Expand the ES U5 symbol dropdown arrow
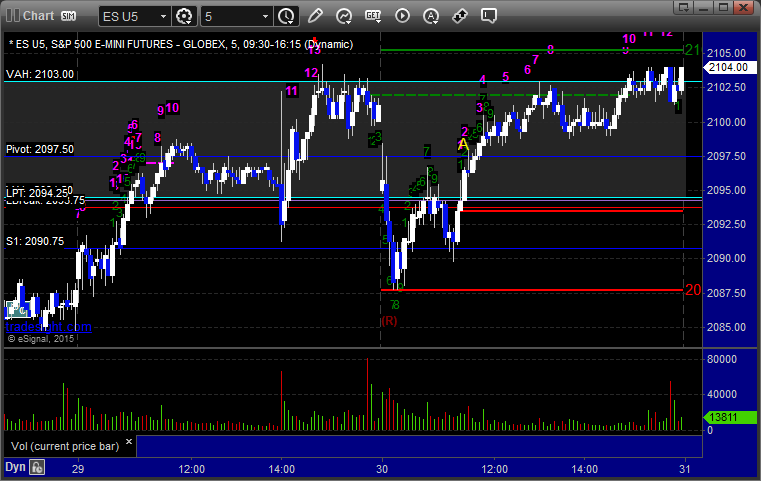The image size is (761, 481). pos(164,17)
